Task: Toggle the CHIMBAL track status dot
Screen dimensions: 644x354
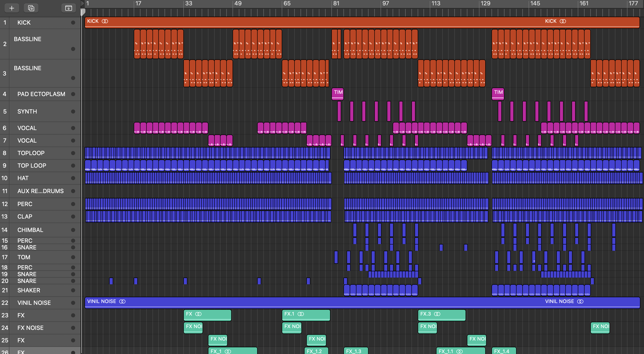Action: (x=73, y=230)
